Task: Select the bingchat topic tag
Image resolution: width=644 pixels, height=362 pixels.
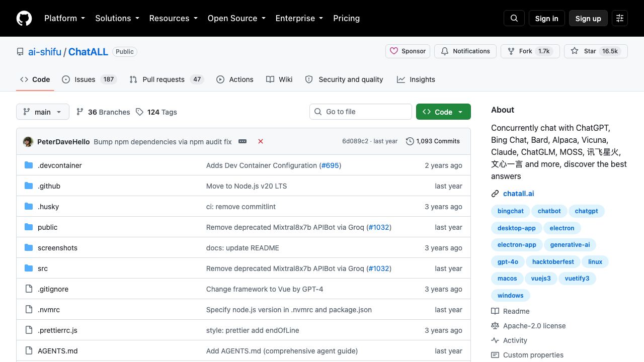Action: [511, 211]
